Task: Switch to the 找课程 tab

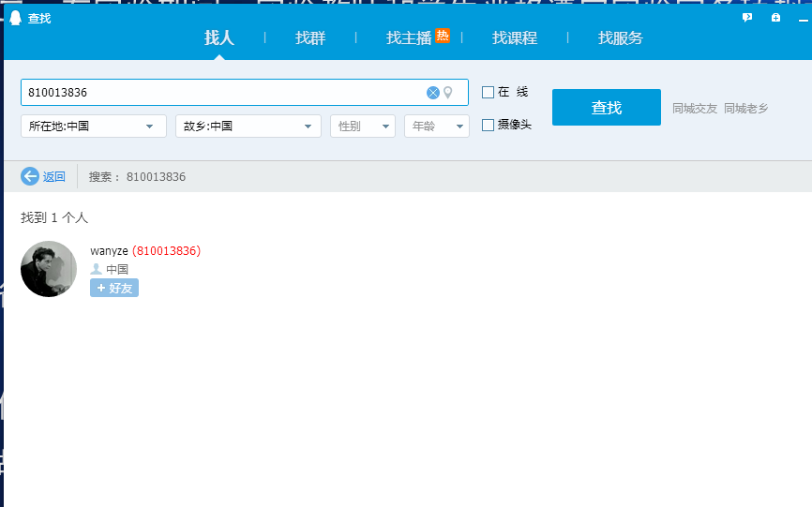Action: click(515, 37)
